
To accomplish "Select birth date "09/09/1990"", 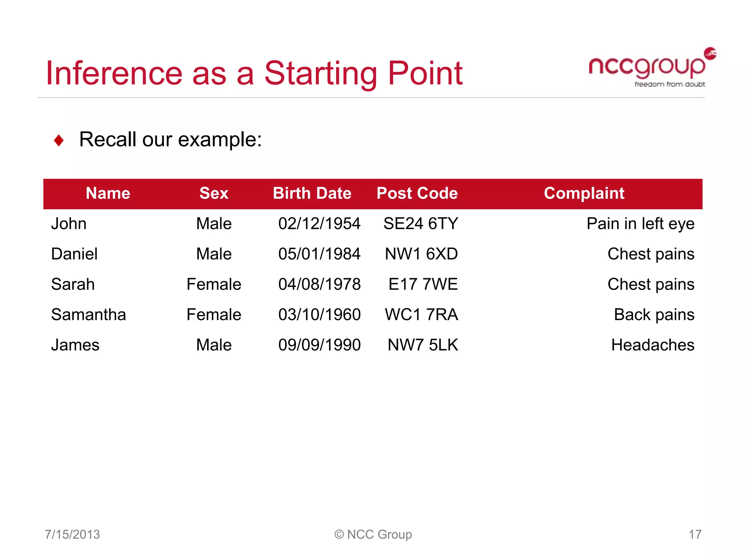I will [x=320, y=345].
